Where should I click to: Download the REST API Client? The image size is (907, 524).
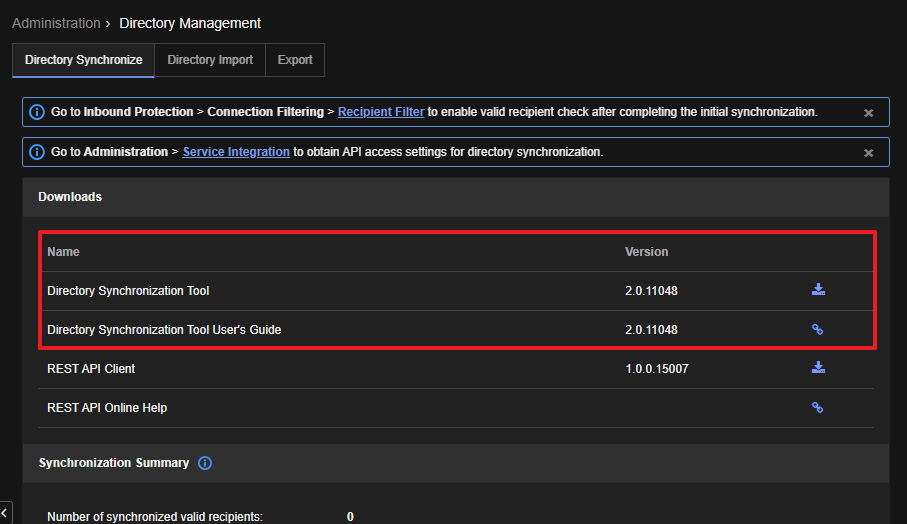click(x=817, y=368)
